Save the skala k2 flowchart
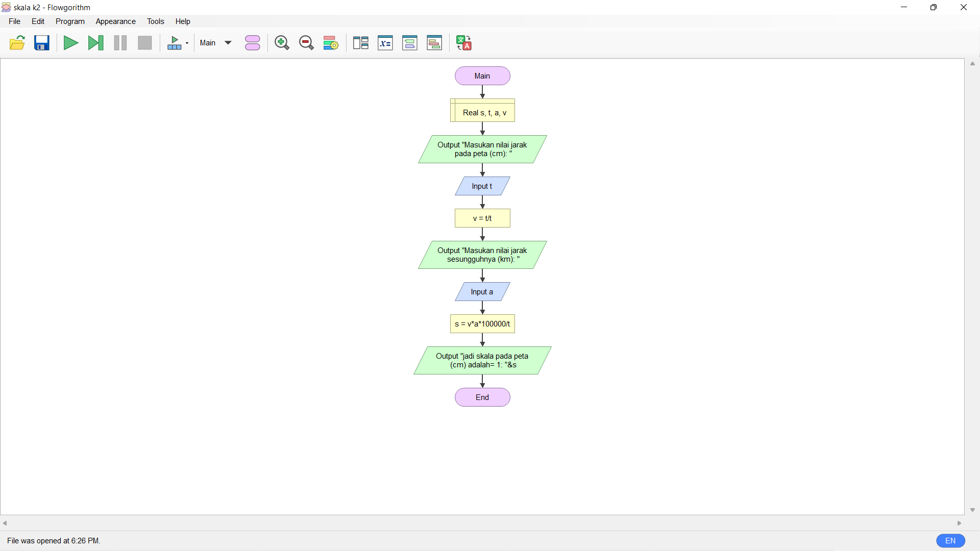 [41, 43]
